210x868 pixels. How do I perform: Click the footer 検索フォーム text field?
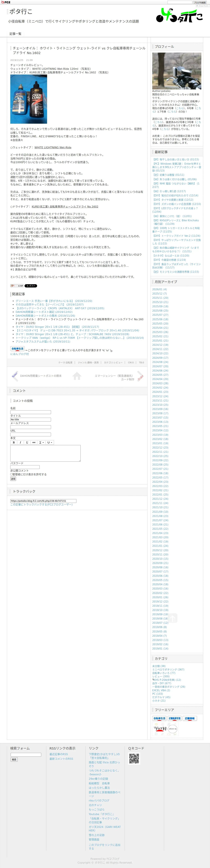(26, 755)
